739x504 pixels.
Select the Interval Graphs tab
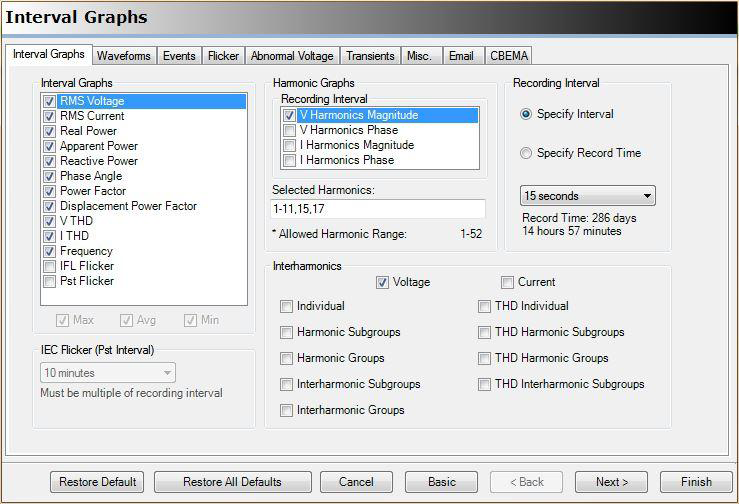pos(49,54)
